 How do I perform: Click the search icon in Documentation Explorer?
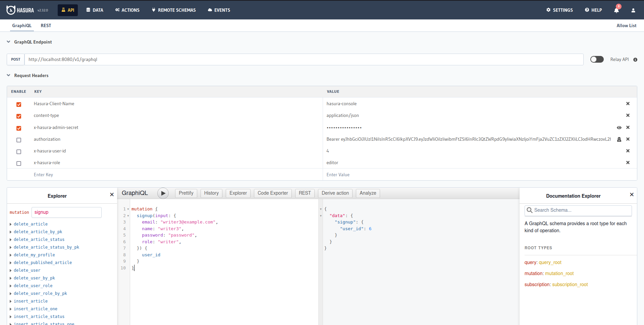click(530, 210)
